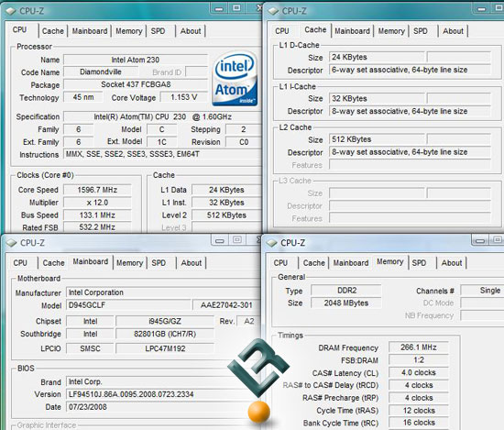Image resolution: width=504 pixels, height=430 pixels.
Task: Open About tab in the memory Timings window
Action: pyautogui.click(x=452, y=263)
